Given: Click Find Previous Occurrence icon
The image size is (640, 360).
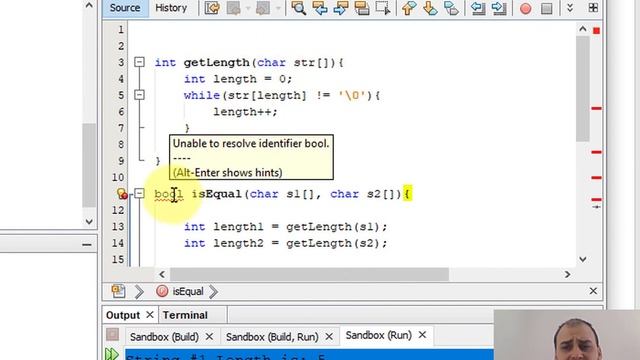Looking at the screenshot, I should pyautogui.click(x=320, y=8).
